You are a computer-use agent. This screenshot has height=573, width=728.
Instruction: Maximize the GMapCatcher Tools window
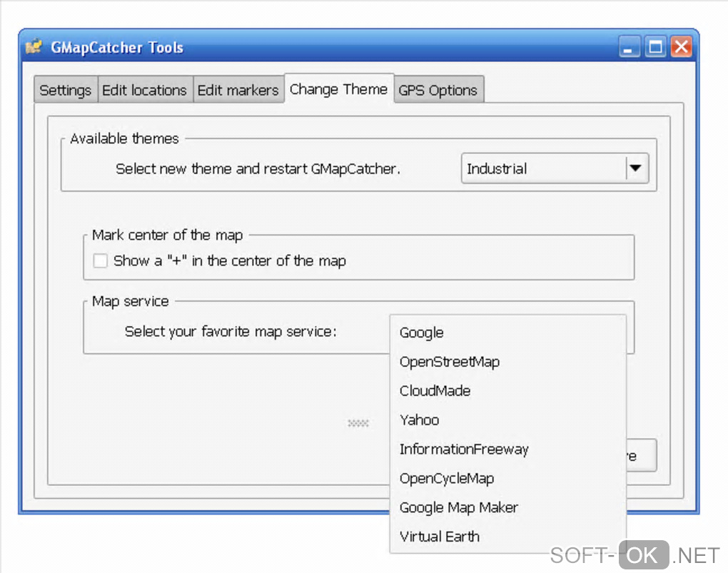(x=655, y=48)
